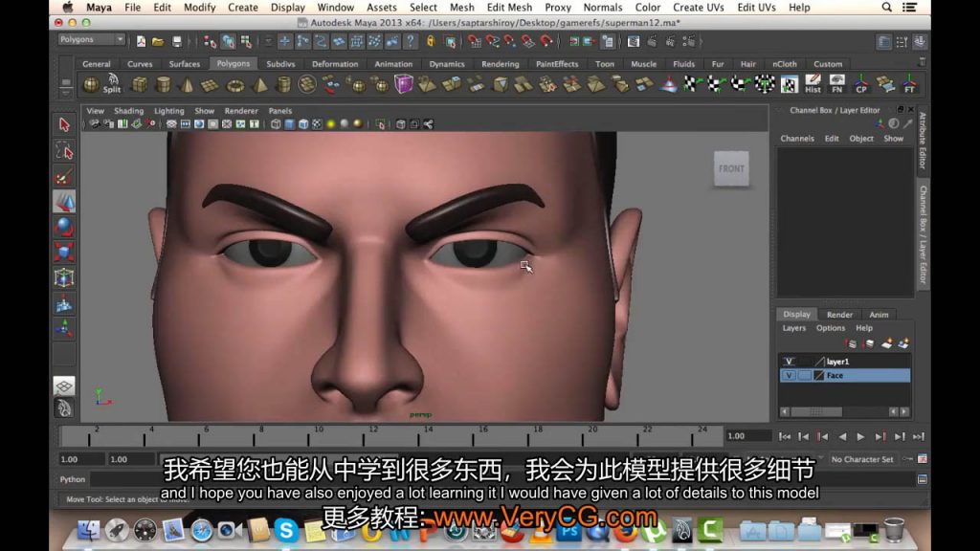Select the Scale tool cube icon
Viewport: 980px width, 551px height.
[x=64, y=253]
